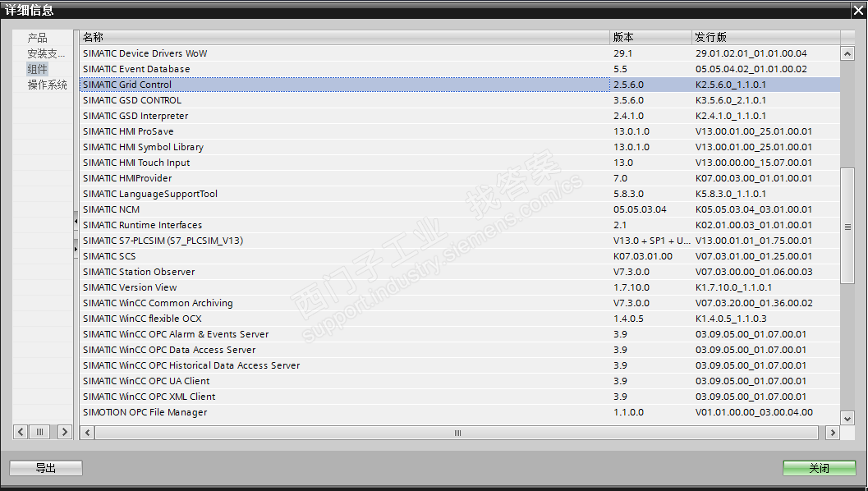Click release cell V07.03.00.00_01.06.00.03
Image resolution: width=868 pixels, height=491 pixels.
[766, 271]
